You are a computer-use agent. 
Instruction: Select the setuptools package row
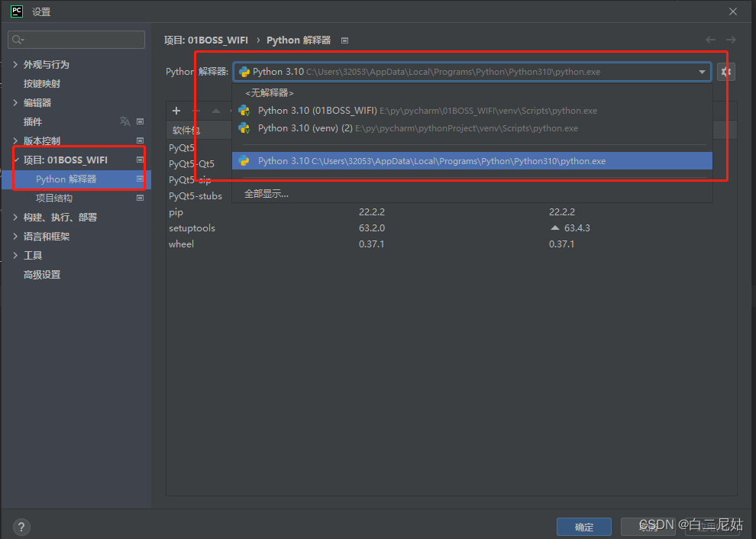click(451, 228)
